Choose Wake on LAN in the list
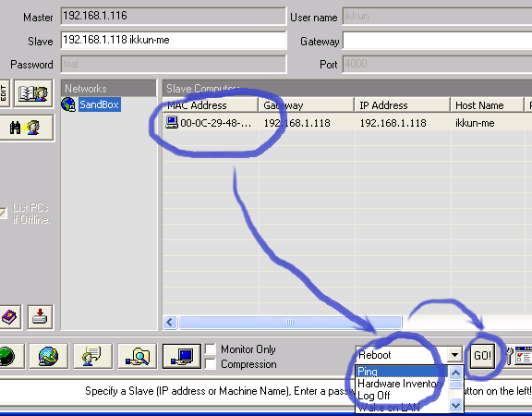The image size is (532, 416). click(402, 407)
